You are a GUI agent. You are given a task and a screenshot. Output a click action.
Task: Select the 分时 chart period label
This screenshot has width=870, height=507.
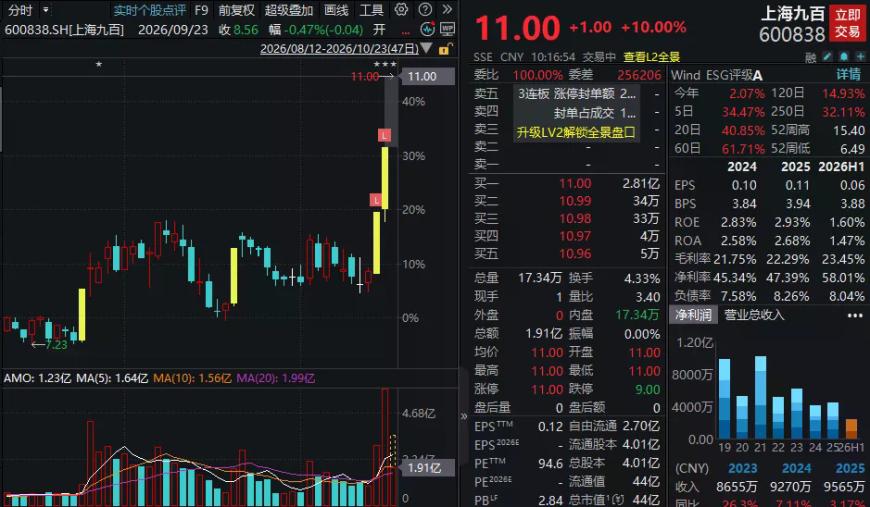pos(20,10)
